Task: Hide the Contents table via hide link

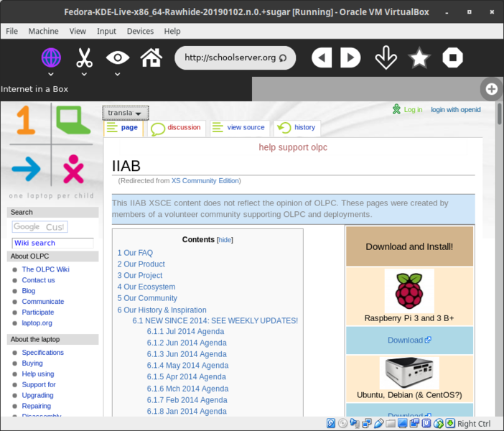Action: pyautogui.click(x=225, y=240)
